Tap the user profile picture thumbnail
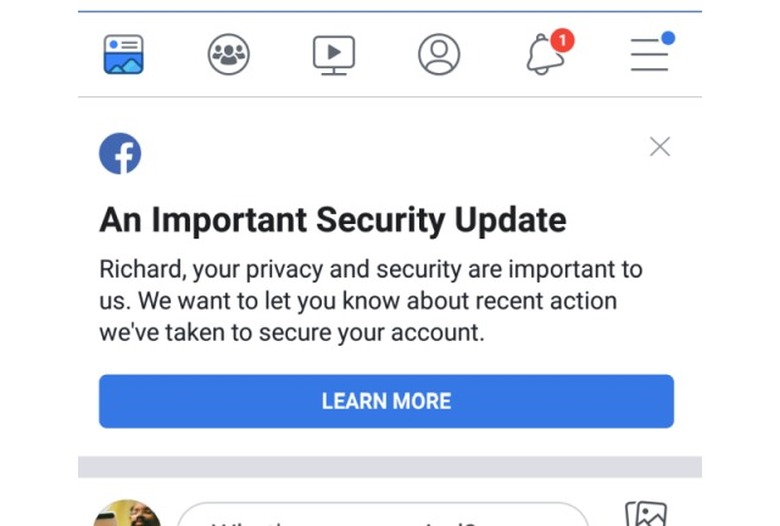This screenshot has height=526, width=780. pos(127,514)
